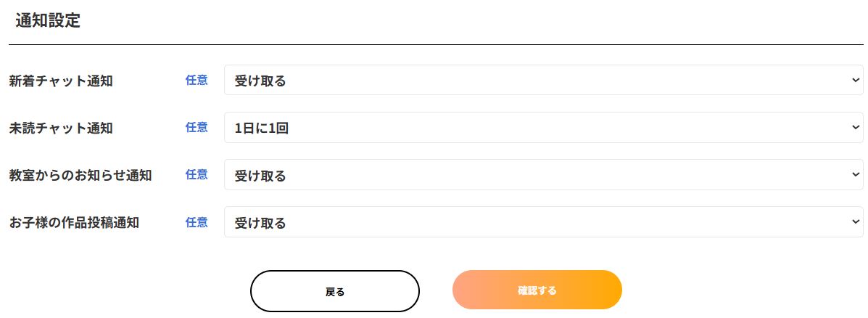Click the 未読チャット通知 label text
Image resolution: width=868 pixels, height=318 pixels.
(x=61, y=129)
